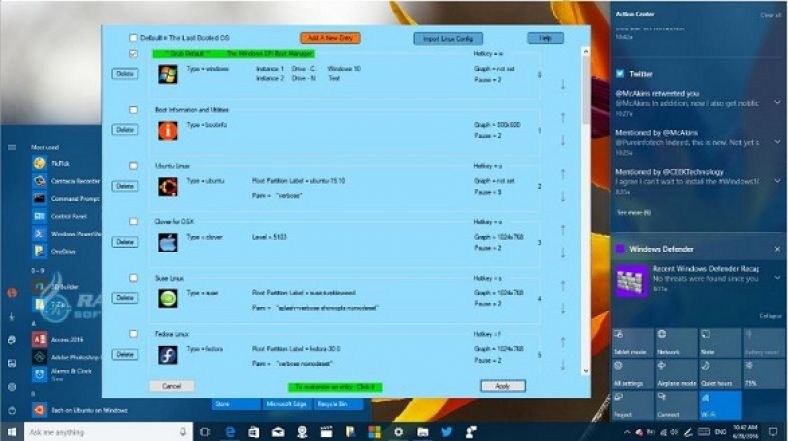Screen dimensions: 788x441
Task: Check the Clover for OSX entry checkbox
Action: (x=133, y=222)
